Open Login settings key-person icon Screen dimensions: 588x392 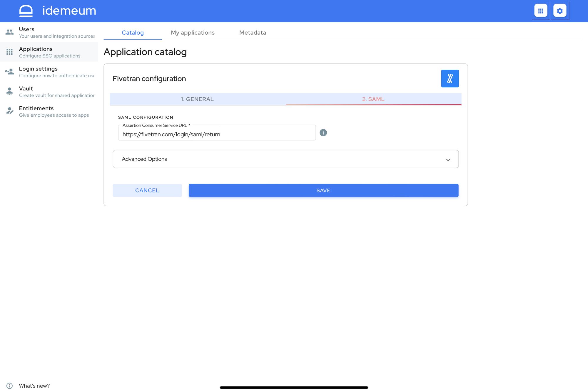[9, 71]
